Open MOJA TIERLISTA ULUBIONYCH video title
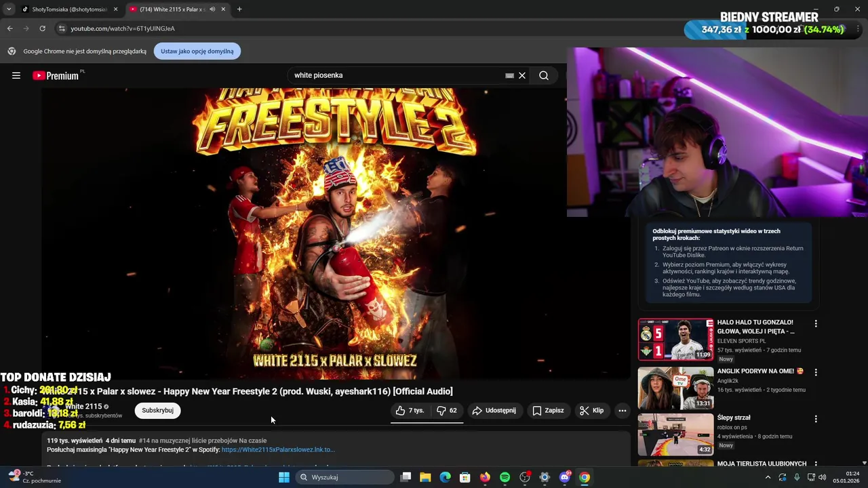This screenshot has height=488, width=868. pos(762,464)
